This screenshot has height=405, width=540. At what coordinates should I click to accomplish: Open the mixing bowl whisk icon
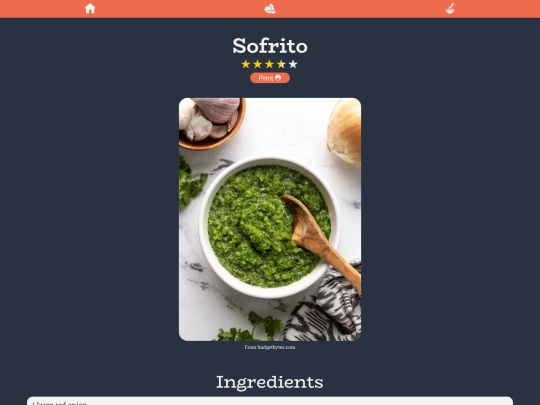[450, 9]
